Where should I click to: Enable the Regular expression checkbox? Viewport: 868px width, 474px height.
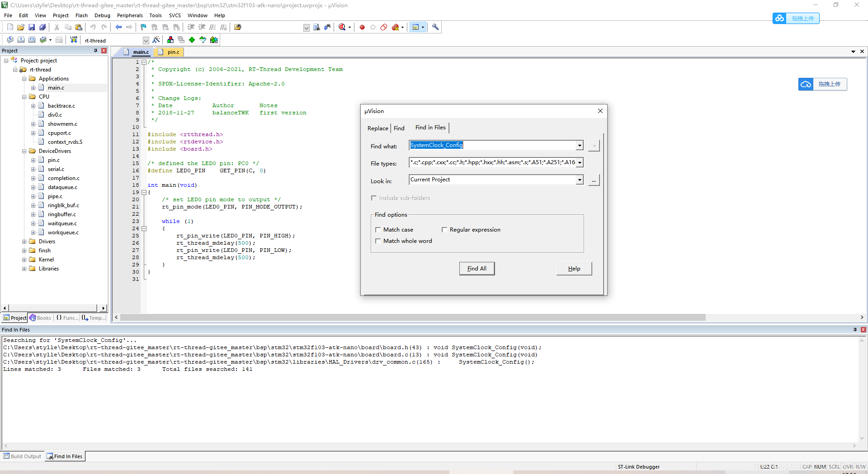point(444,230)
